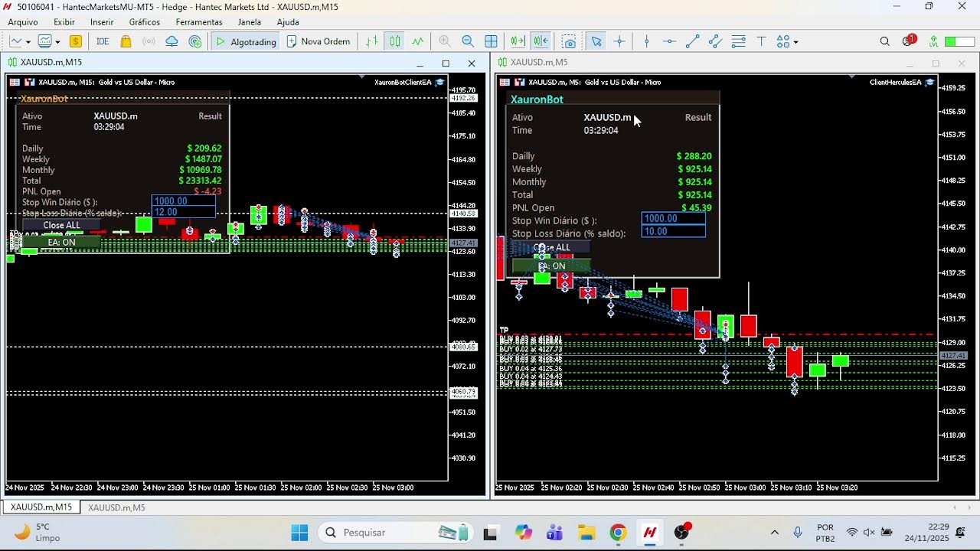Click the copy trading target icon
The image size is (980, 551).
point(195,41)
